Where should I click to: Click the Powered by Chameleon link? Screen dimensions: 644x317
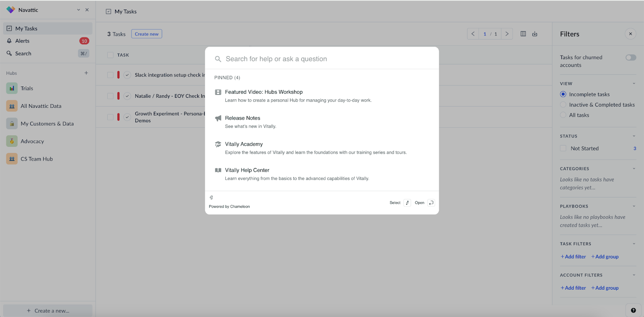coord(229,206)
